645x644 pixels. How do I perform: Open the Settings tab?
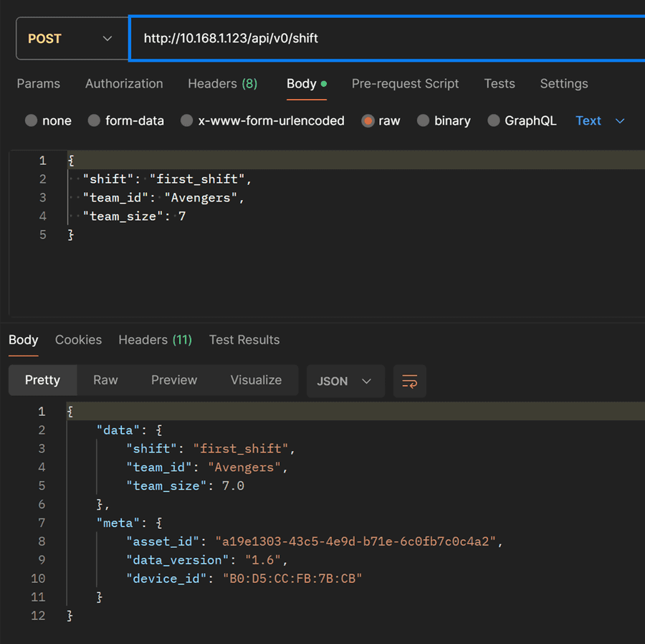564,84
